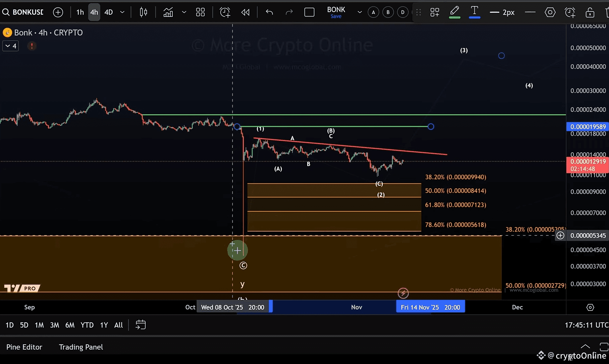The width and height of the screenshot is (609, 364).
Task: Set the chart range to YTD
Action: 87,325
